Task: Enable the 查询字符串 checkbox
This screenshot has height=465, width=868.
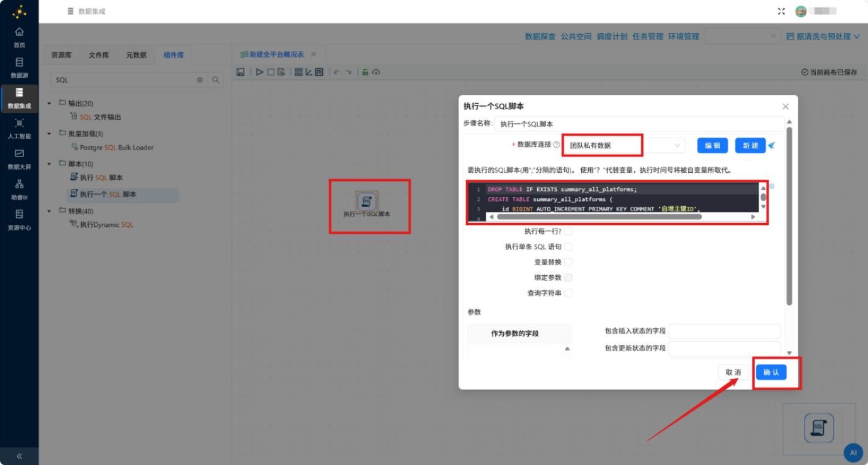Action: click(569, 293)
